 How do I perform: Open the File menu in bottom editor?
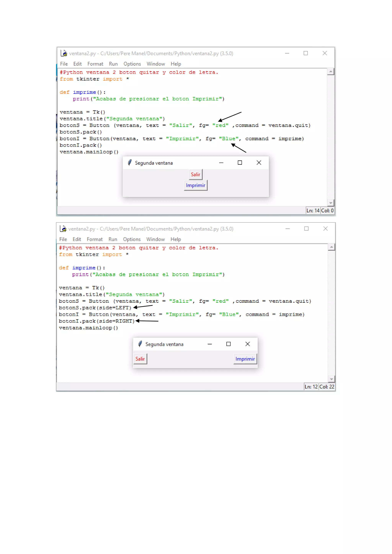click(63, 239)
